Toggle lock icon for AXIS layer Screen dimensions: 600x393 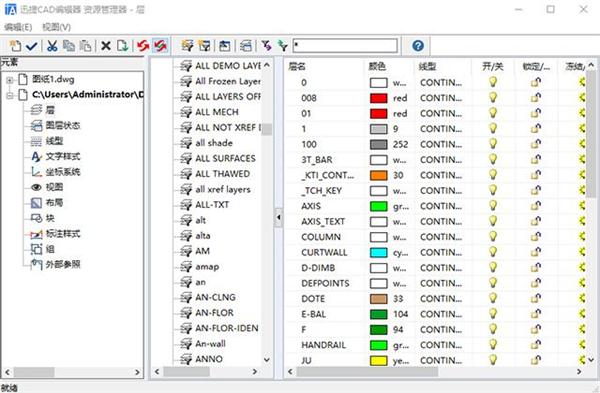tap(536, 206)
